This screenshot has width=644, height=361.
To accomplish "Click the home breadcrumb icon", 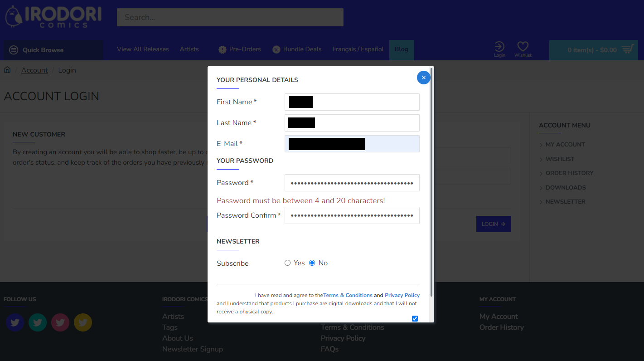I will tap(7, 70).
